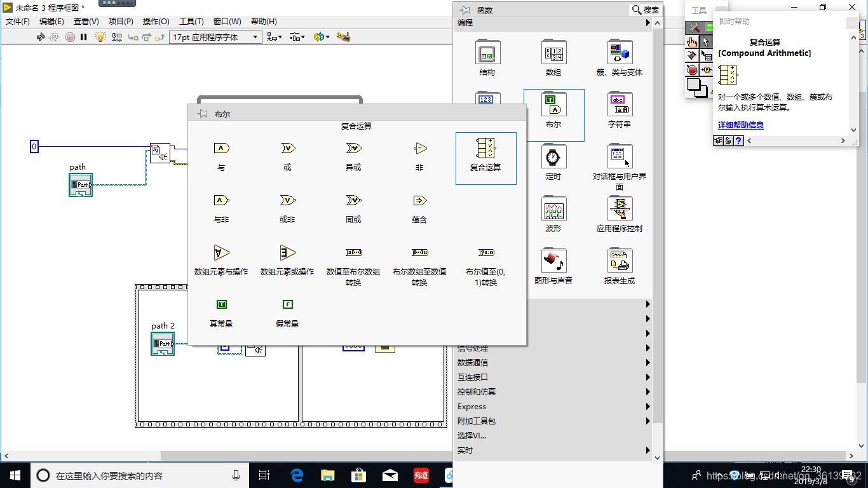The image size is (868, 488).
Task: Select the Operate hand tool
Action: point(692,42)
